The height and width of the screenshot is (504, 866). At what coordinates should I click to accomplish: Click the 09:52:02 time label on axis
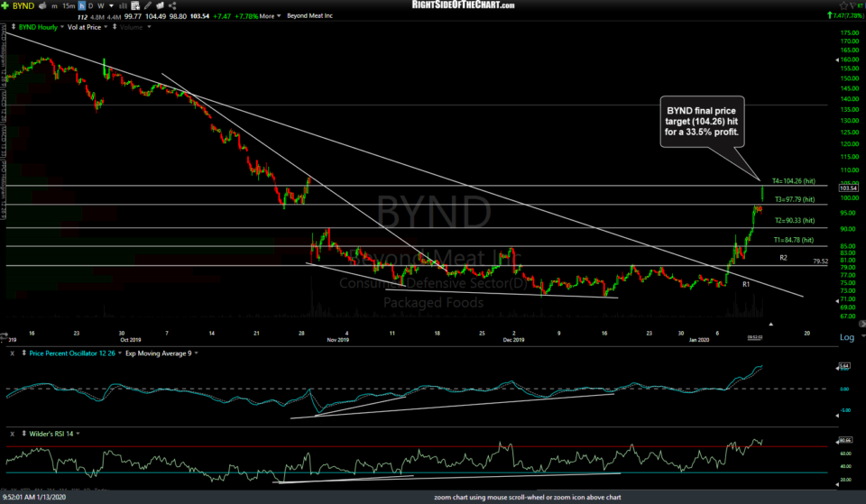[755, 337]
